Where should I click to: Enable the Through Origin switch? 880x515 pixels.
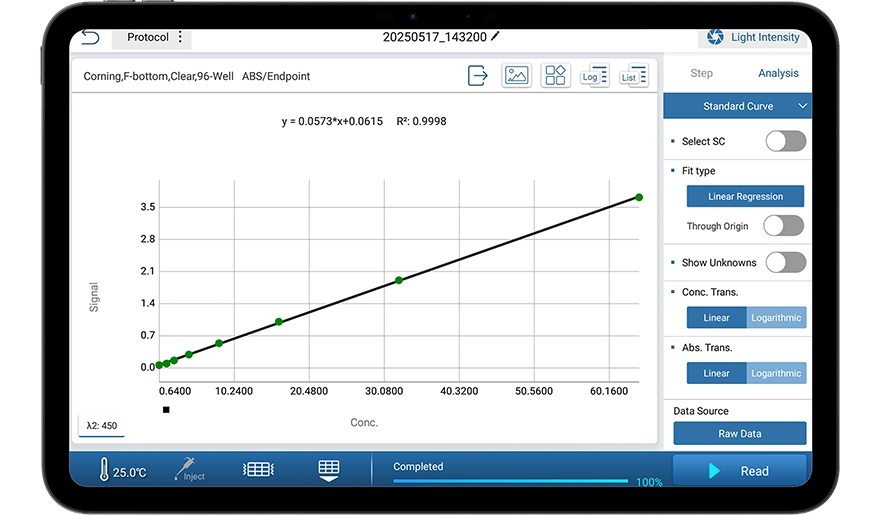[783, 226]
